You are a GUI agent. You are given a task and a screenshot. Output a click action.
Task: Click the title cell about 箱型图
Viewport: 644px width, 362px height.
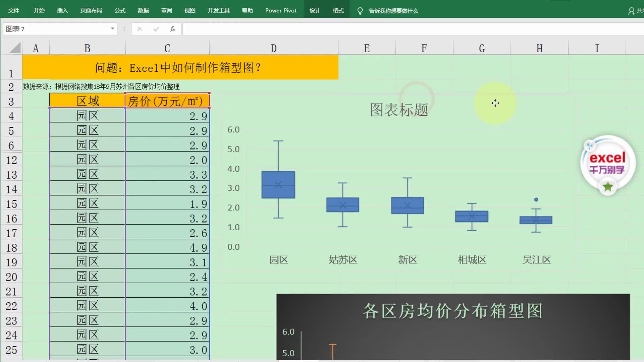[x=180, y=67]
